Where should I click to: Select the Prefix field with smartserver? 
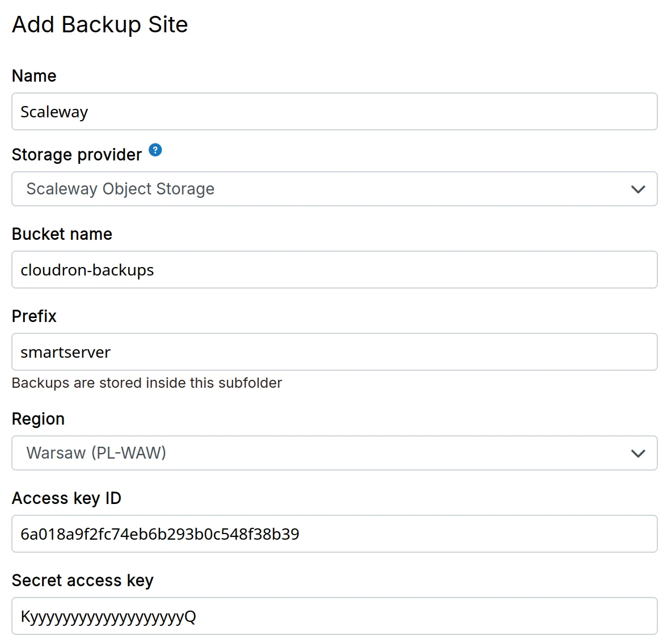[334, 352]
